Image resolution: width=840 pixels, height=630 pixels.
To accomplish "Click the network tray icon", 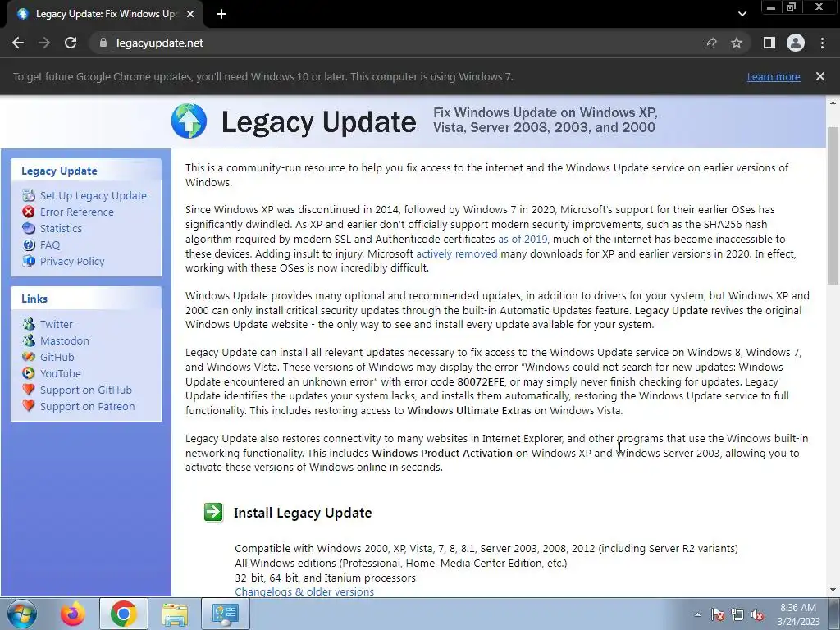I will 737,614.
